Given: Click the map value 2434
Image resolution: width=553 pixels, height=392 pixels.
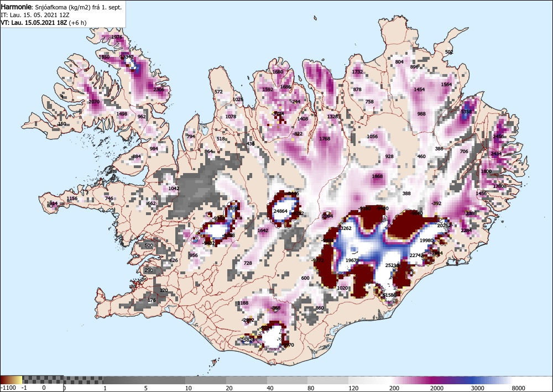Looking at the screenshot, I should point(496,154).
